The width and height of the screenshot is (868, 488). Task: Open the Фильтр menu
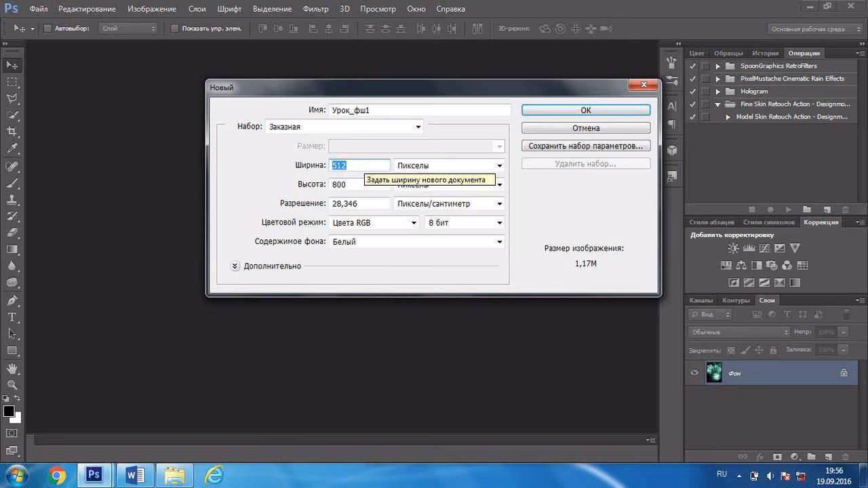(315, 9)
